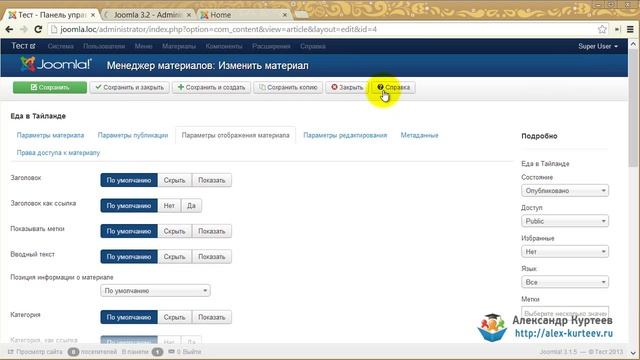The height and width of the screenshot is (360, 640).
Task: Open Позиция информации о материале dropdown
Action: (x=156, y=291)
